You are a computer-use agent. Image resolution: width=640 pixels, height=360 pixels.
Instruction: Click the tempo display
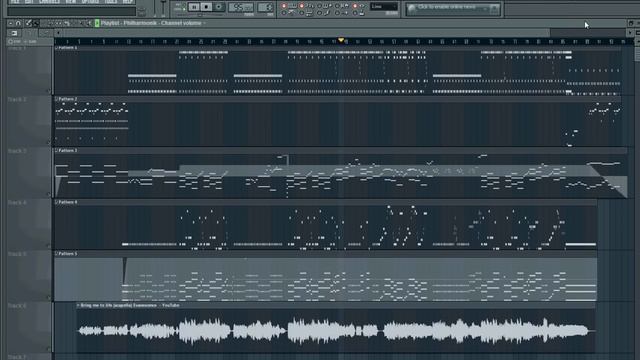point(241,7)
